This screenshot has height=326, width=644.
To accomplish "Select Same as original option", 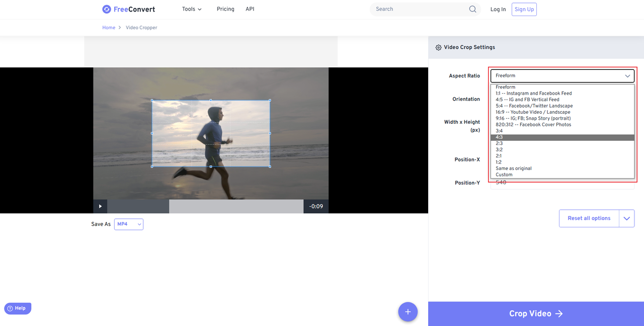I will 562,169.
